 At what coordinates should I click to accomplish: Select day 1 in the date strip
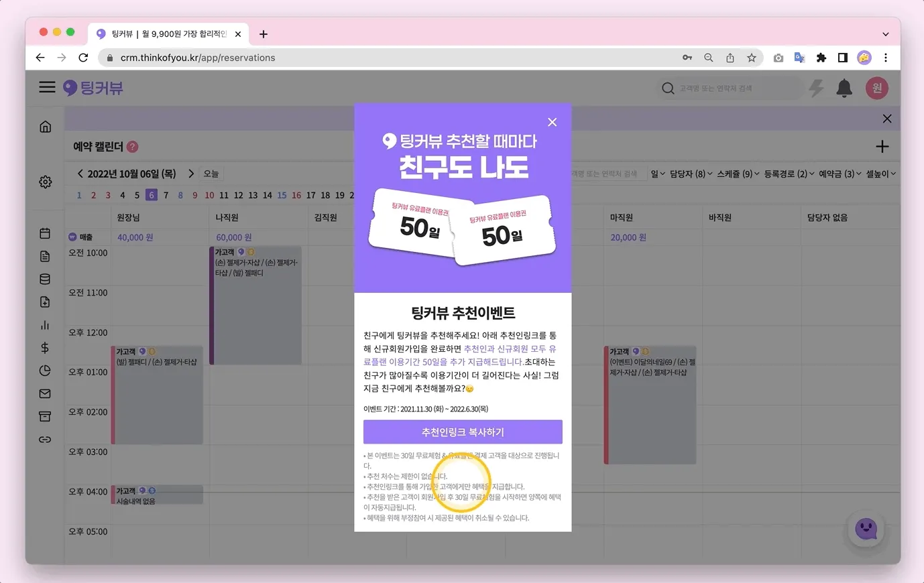(x=79, y=195)
